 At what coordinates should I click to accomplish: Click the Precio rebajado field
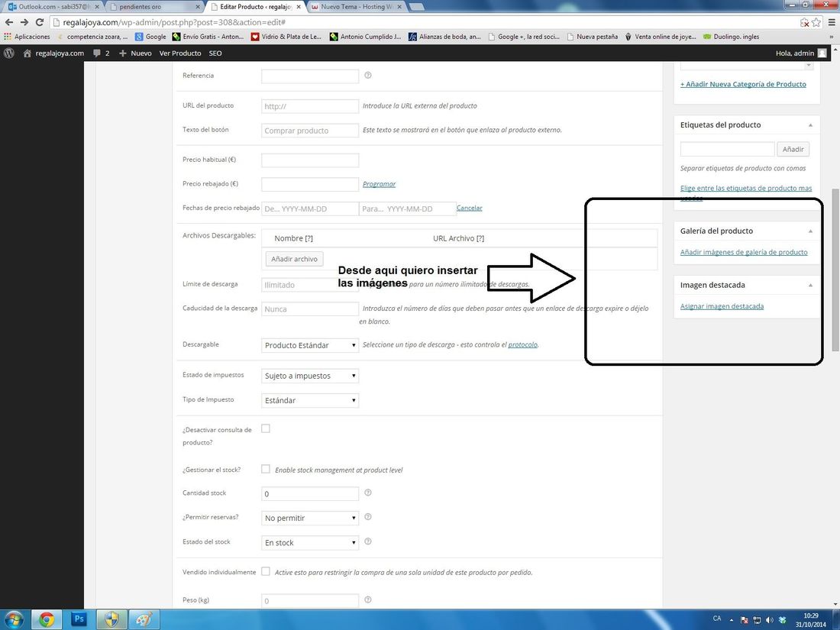click(310, 184)
